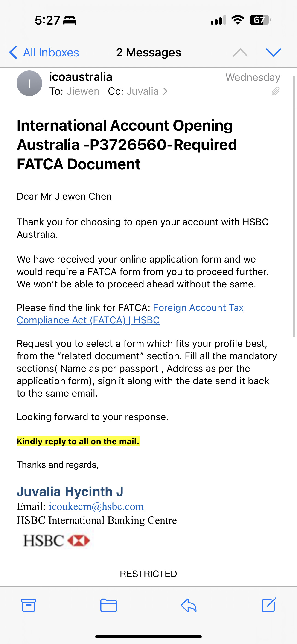Image resolution: width=297 pixels, height=644 pixels.
Task: Tap the Cc recipient Juvalia
Action: (x=143, y=91)
